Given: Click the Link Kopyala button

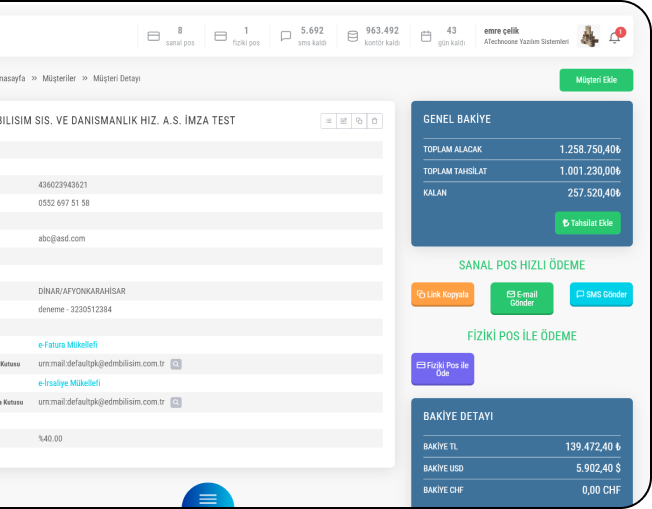Looking at the screenshot, I should (442, 294).
